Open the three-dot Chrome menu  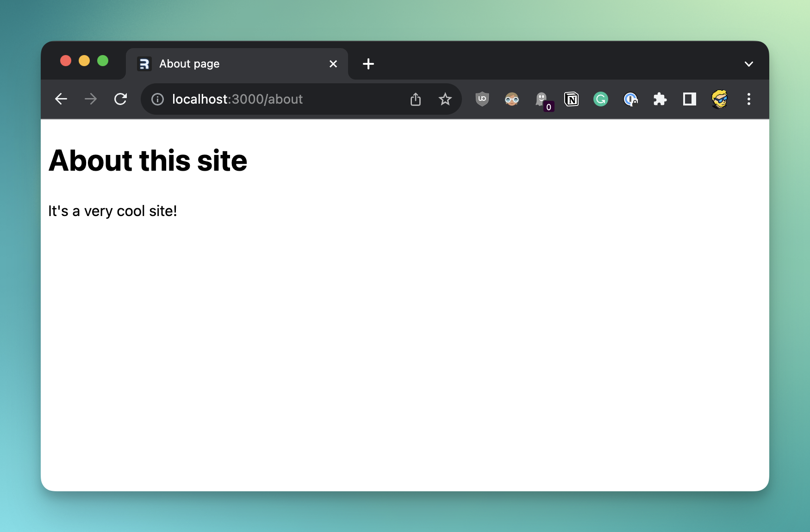[748, 99]
